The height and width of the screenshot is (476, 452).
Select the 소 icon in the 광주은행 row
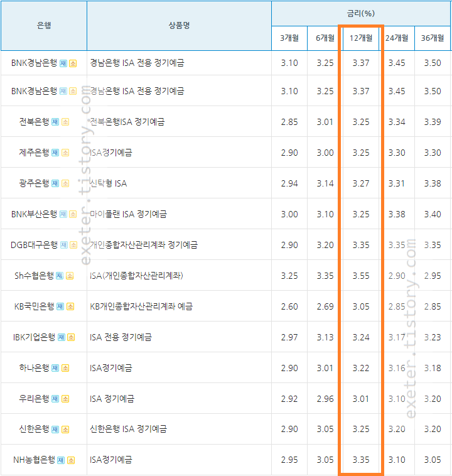[65, 183]
